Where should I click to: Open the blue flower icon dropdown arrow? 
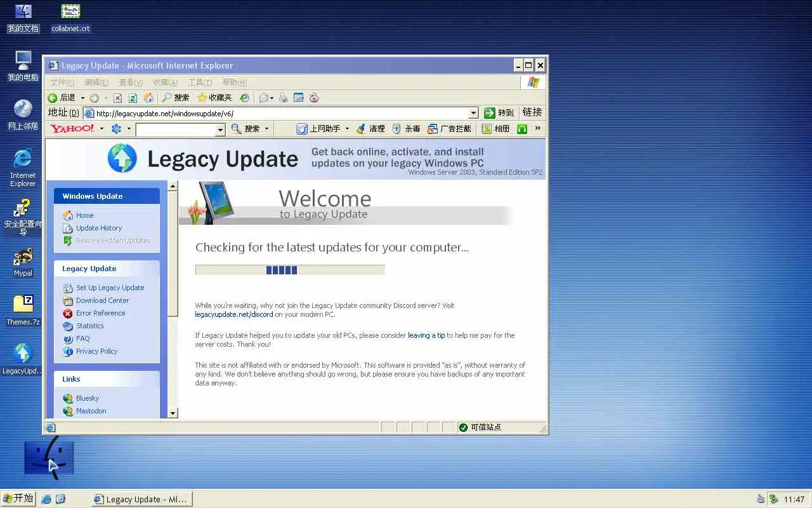(129, 129)
